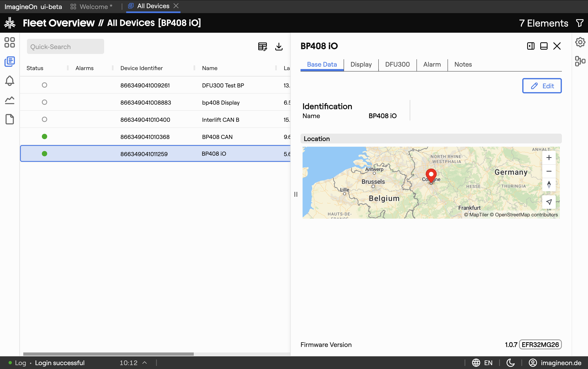This screenshot has height=369, width=588.
Task: Click EN language selector
Action: pos(488,363)
